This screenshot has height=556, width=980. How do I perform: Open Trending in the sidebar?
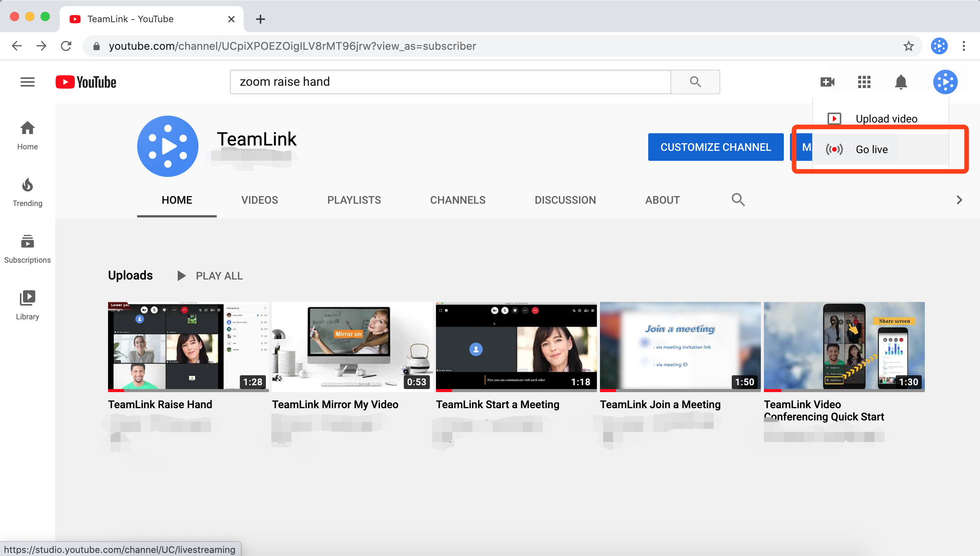[x=27, y=192]
